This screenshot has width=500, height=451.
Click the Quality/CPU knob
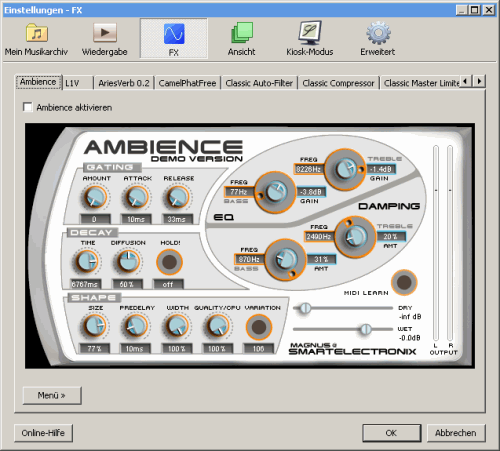pos(218,326)
